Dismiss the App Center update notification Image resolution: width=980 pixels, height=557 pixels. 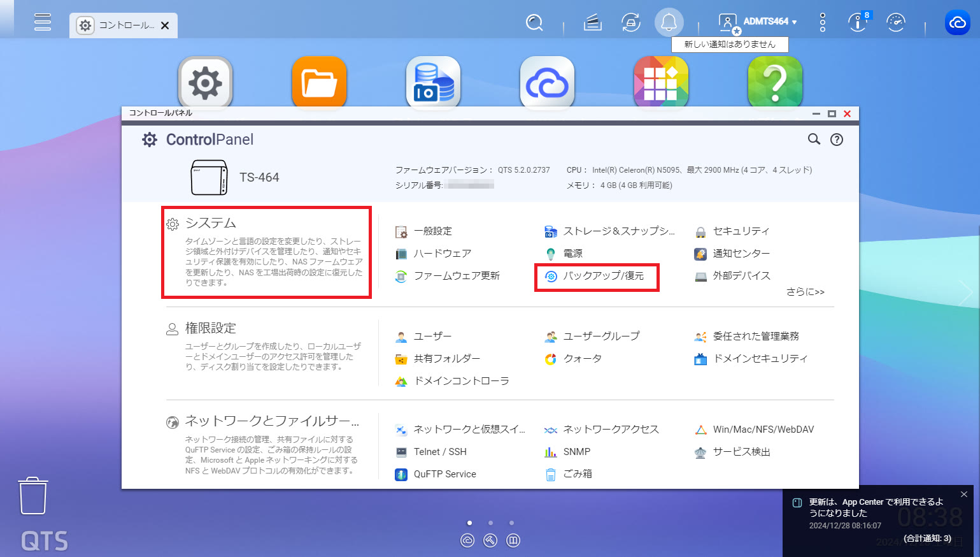[964, 495]
